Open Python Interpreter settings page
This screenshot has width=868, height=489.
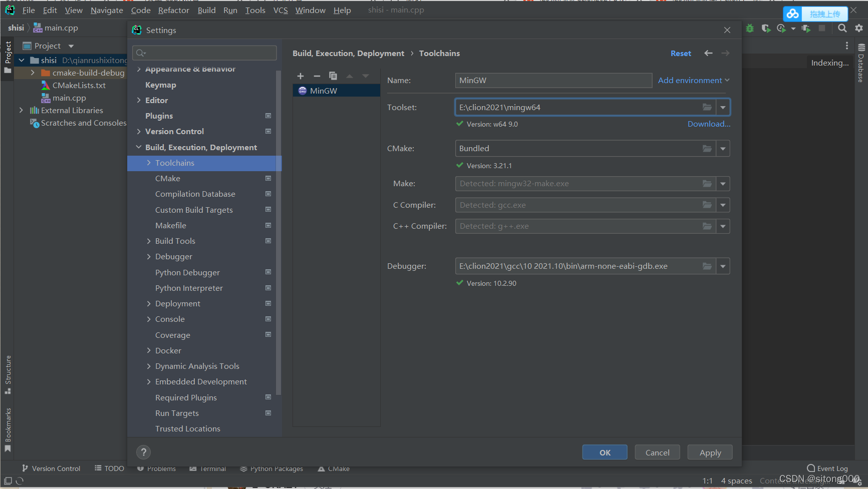pyautogui.click(x=189, y=288)
